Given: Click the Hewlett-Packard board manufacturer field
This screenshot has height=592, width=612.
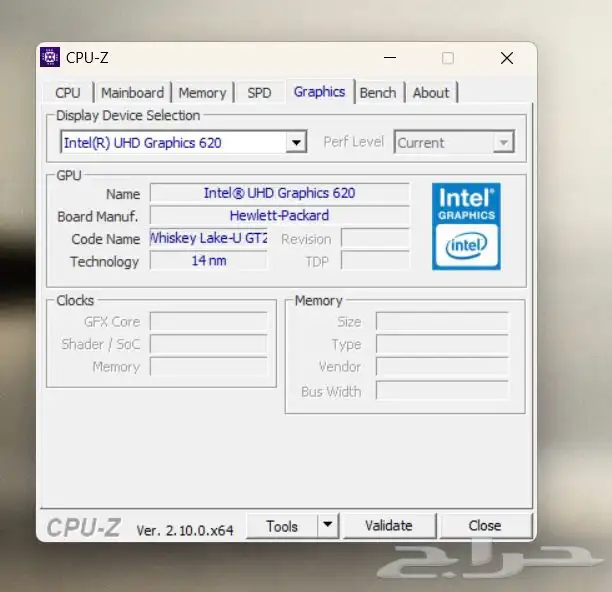Looking at the screenshot, I should (279, 215).
